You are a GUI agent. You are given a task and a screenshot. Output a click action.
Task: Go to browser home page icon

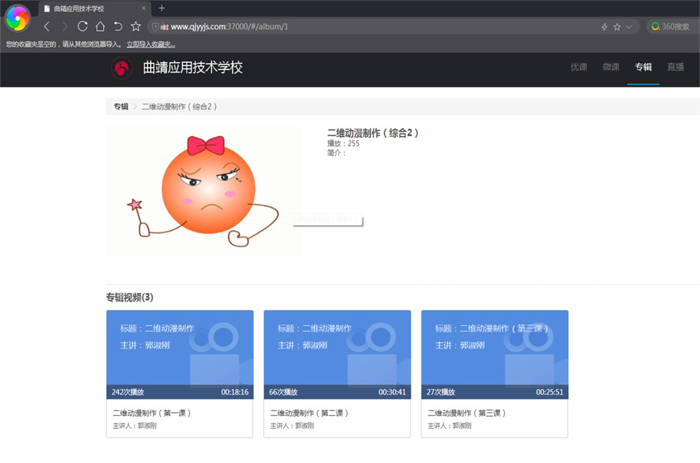[100, 27]
